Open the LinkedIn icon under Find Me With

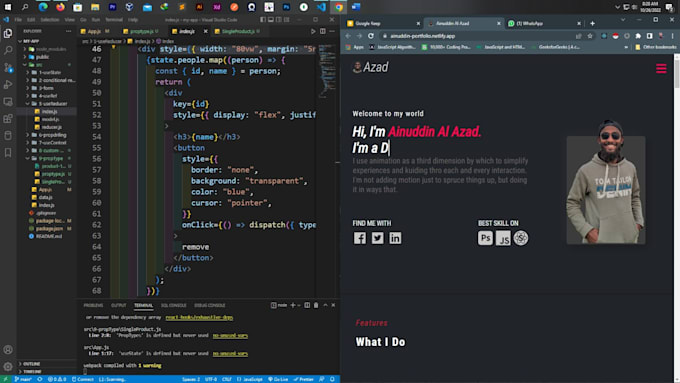(395, 238)
